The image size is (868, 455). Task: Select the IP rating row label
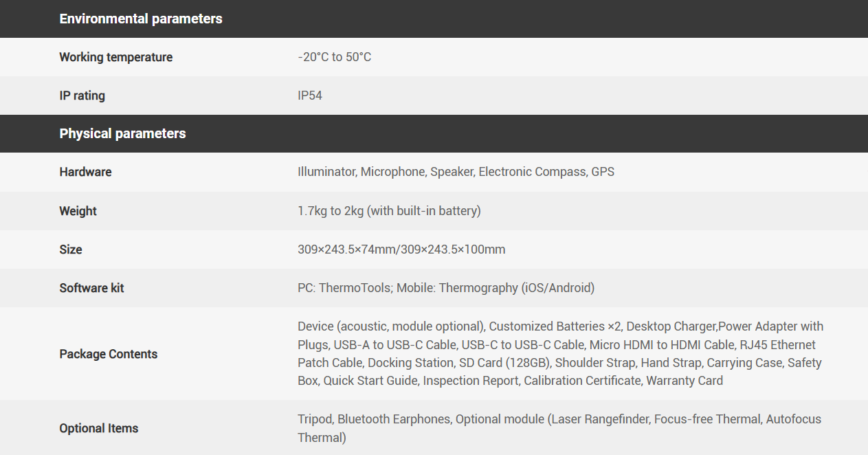pyautogui.click(x=82, y=96)
